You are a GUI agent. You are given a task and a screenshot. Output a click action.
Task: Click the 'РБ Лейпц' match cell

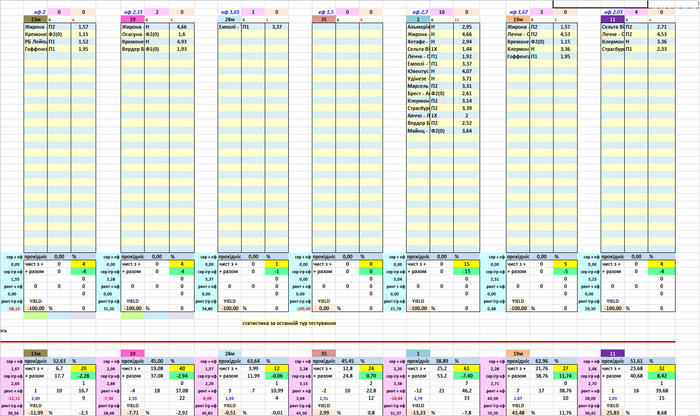point(35,42)
